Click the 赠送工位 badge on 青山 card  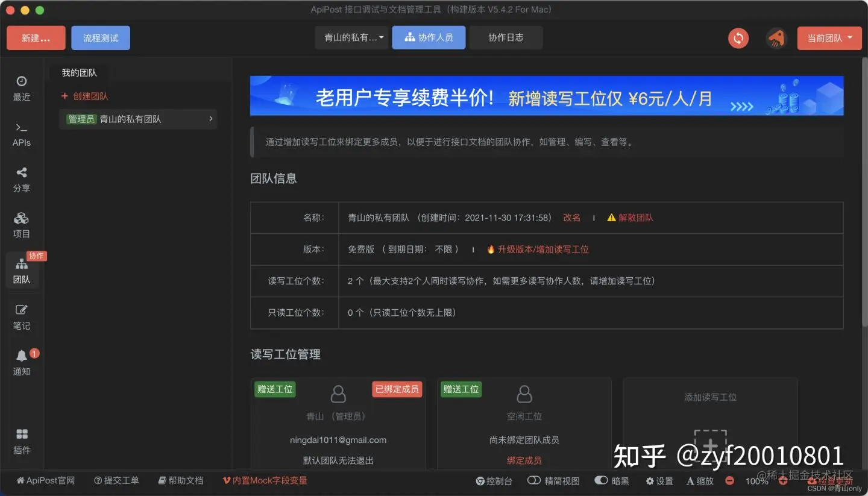[x=275, y=389]
